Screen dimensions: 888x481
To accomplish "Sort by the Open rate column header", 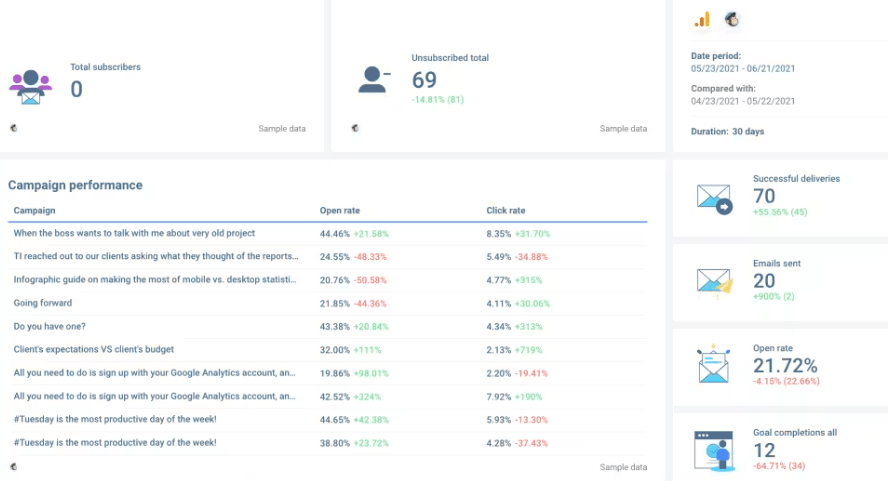I will [x=340, y=210].
